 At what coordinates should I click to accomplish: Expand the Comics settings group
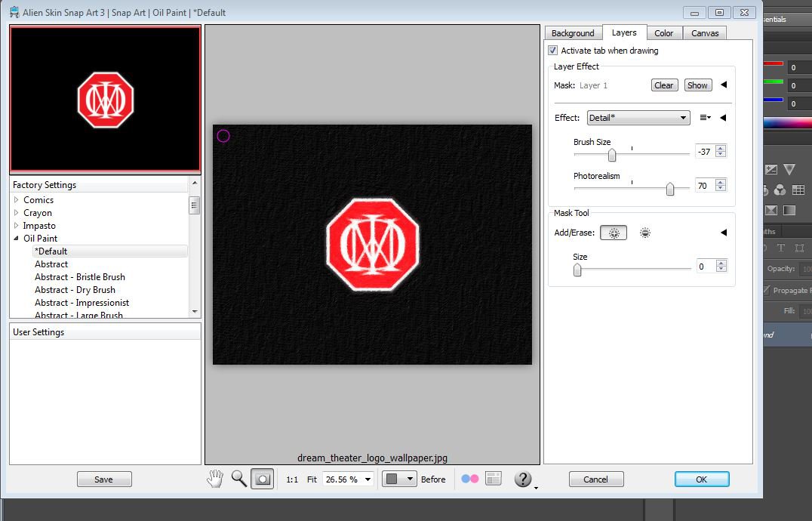click(16, 199)
